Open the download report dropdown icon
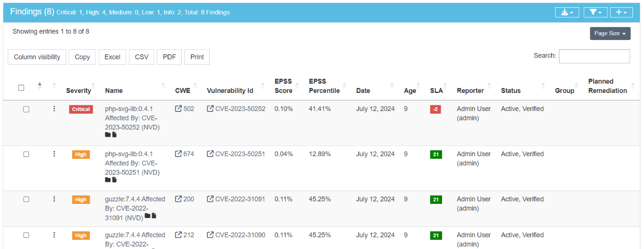 (567, 12)
